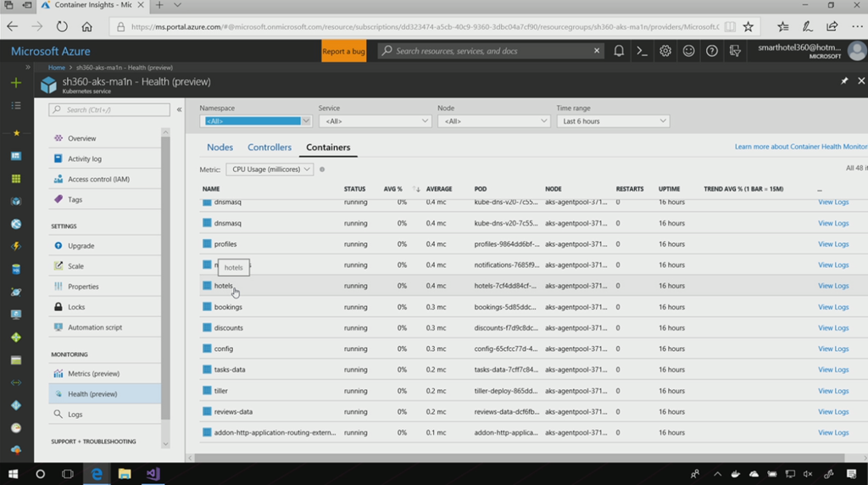Screen dimensions: 868x485
Task: Open Cloud Shell from the top bar
Action: 643,51
